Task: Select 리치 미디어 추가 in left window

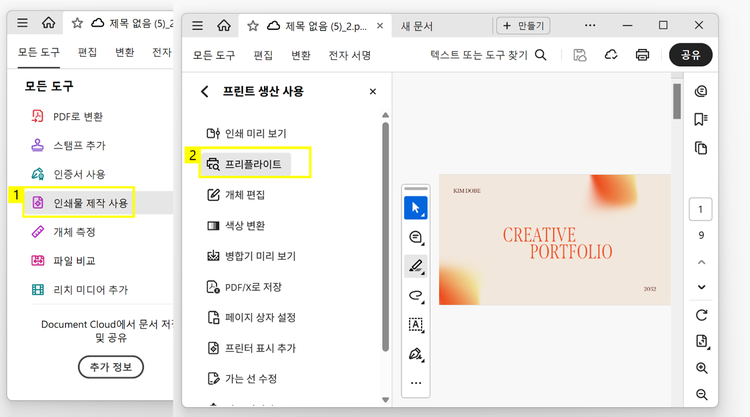Action: coord(79,290)
